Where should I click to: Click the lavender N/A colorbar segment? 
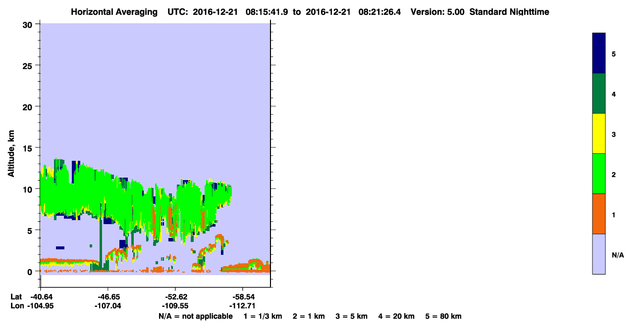coord(599,254)
